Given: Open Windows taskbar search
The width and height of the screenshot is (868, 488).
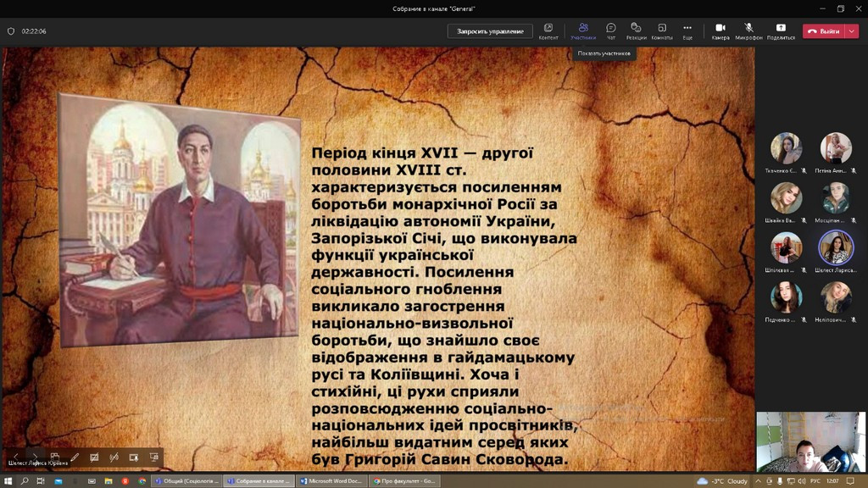Looking at the screenshot, I should tap(25, 481).
